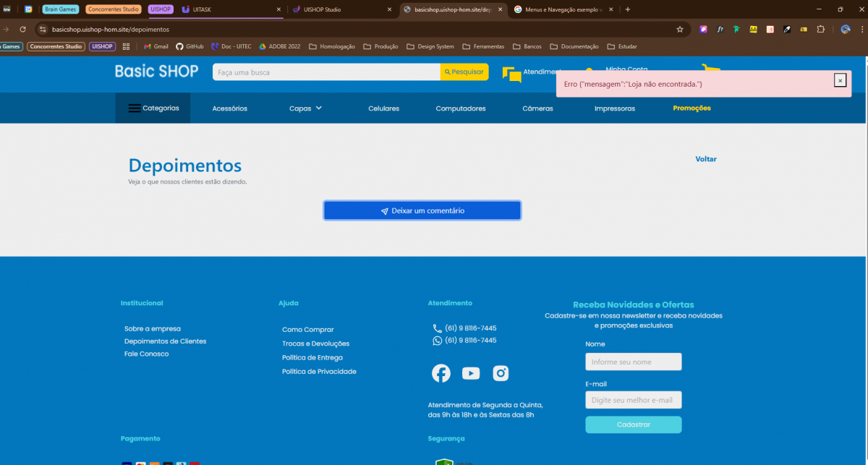The height and width of the screenshot is (465, 868).
Task: Open the browser Extensions puzzle icon
Action: (820, 30)
